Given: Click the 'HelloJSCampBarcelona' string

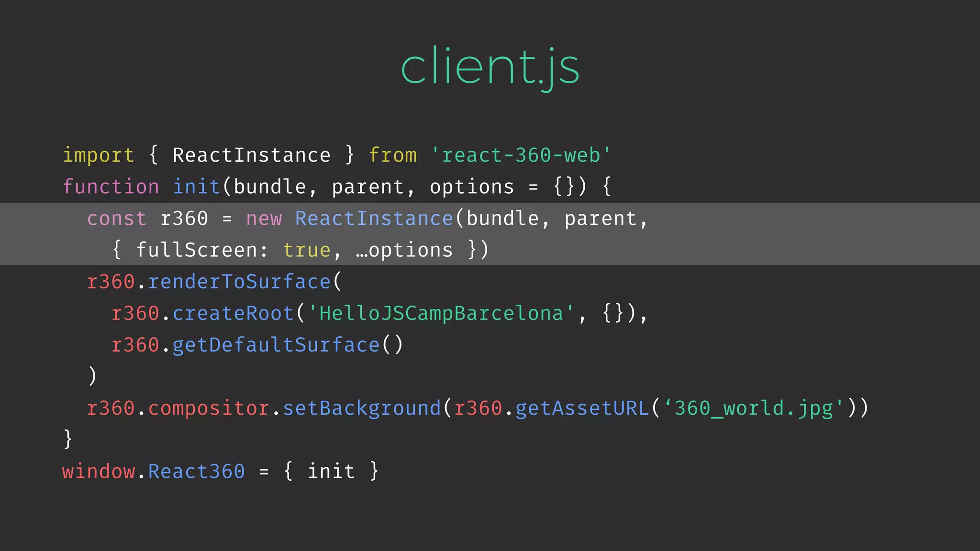Looking at the screenshot, I should click(x=441, y=313).
